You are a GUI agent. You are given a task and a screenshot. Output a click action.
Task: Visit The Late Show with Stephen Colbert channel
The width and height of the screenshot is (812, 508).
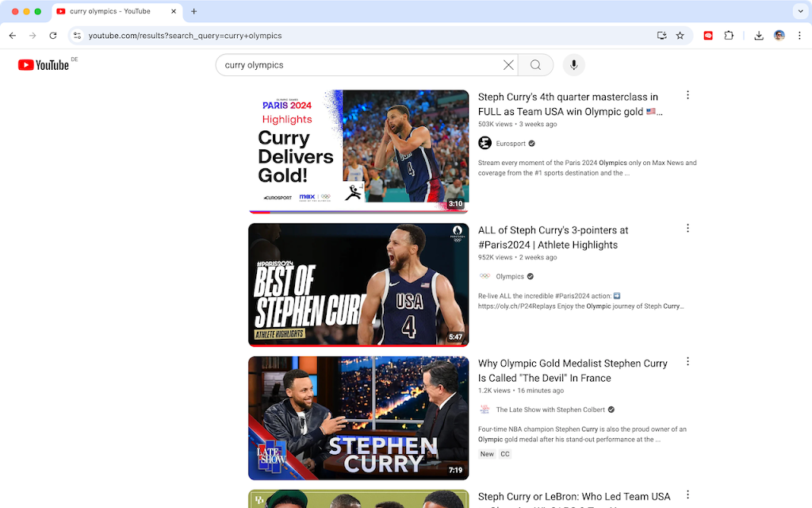[550, 410]
